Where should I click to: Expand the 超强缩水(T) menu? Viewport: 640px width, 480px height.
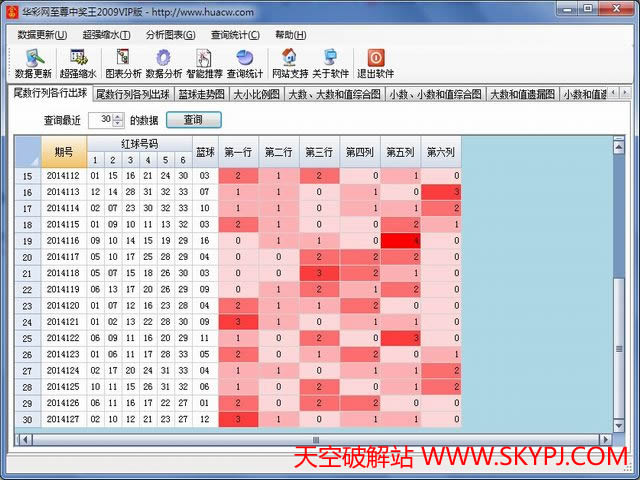coord(105,34)
